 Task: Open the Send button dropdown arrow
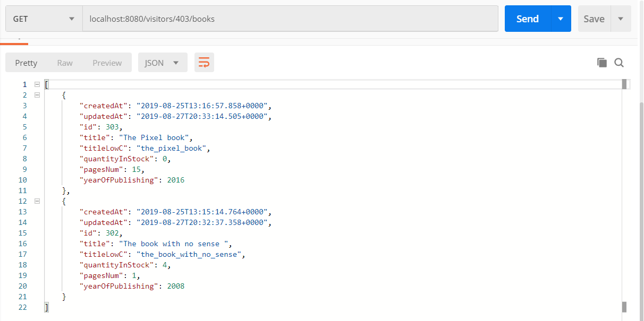click(x=561, y=19)
